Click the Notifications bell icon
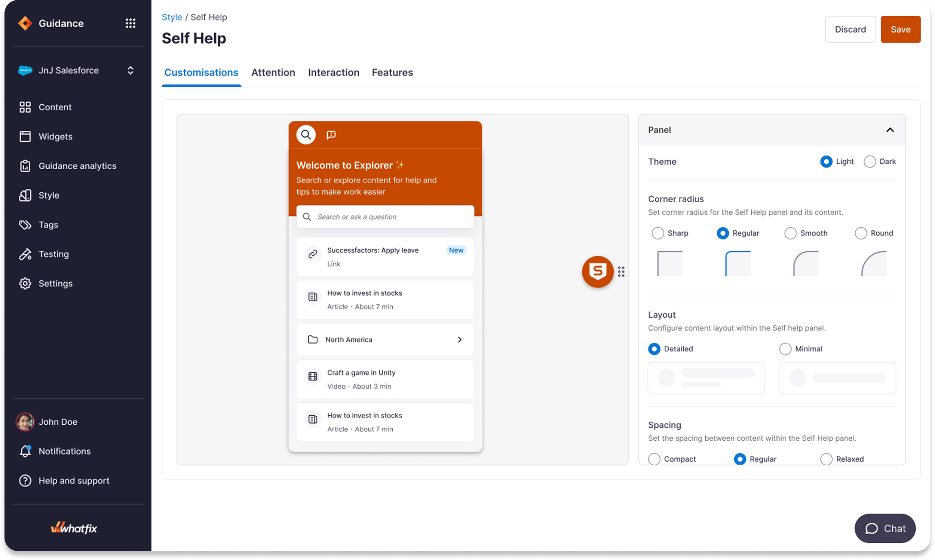 pyautogui.click(x=25, y=451)
